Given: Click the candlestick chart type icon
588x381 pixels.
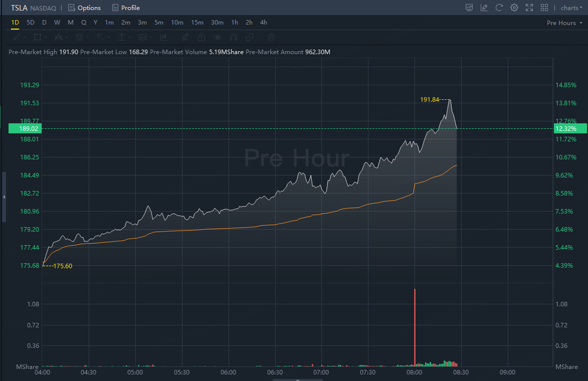Looking at the screenshot, I should [x=164, y=37].
